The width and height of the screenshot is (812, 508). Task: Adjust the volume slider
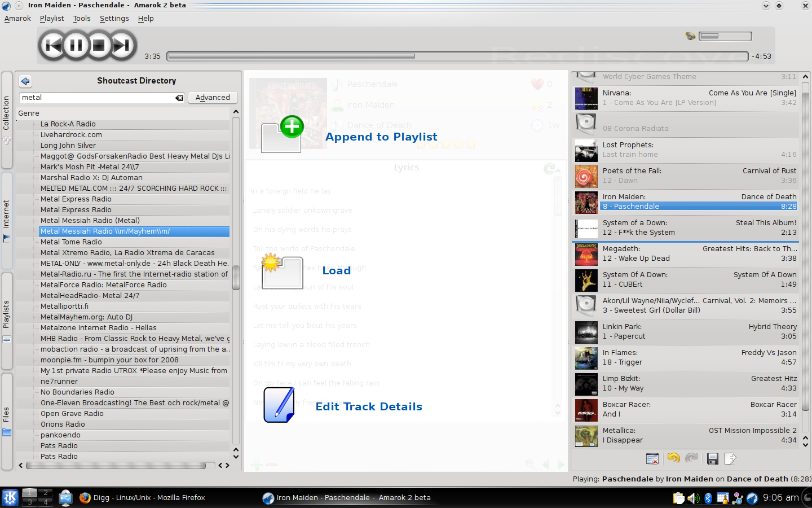pyautogui.click(x=725, y=36)
